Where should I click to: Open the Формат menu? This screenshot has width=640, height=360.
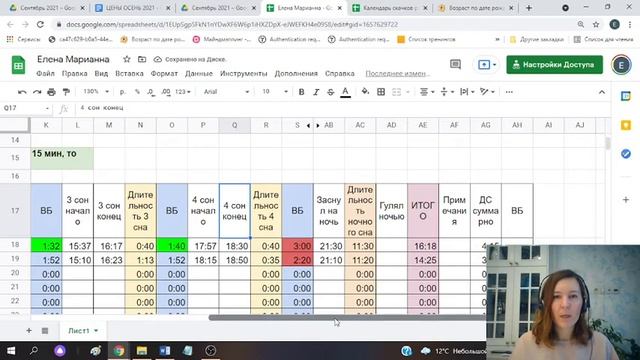[x=164, y=73]
